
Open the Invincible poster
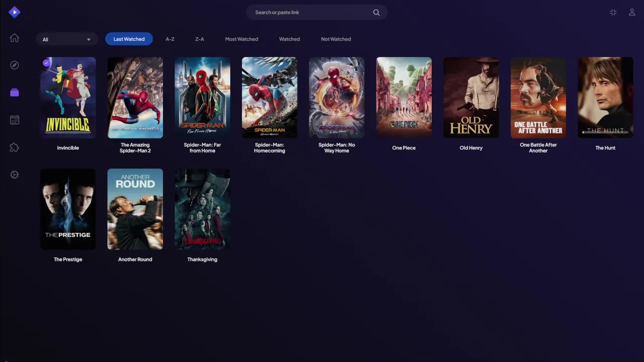point(68,98)
